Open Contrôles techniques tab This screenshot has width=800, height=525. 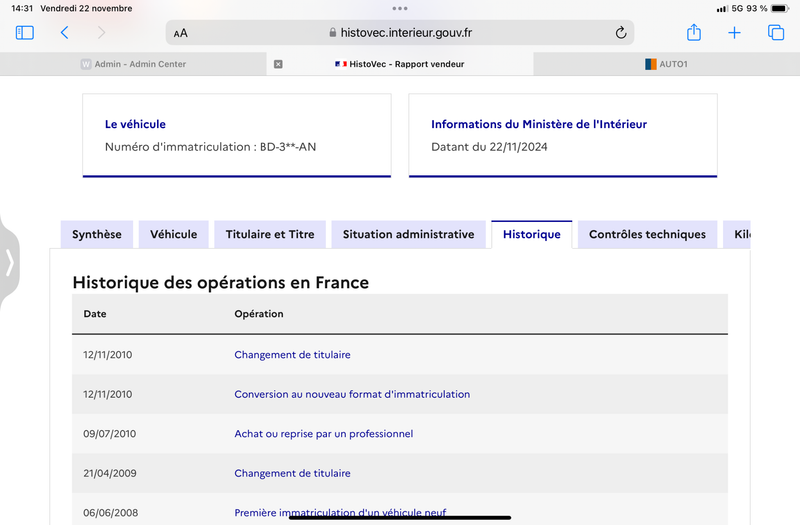(x=647, y=235)
